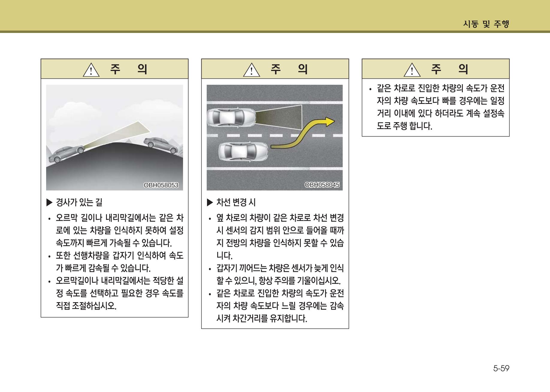Click the image code OBH058053
This screenshot has height=392, width=550.
pyautogui.click(x=161, y=185)
